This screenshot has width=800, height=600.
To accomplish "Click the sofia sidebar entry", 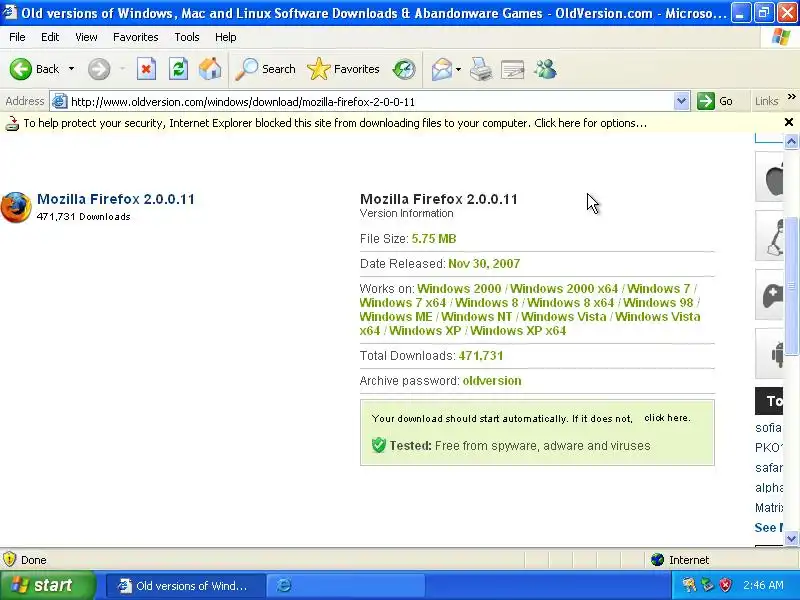I will tap(769, 428).
